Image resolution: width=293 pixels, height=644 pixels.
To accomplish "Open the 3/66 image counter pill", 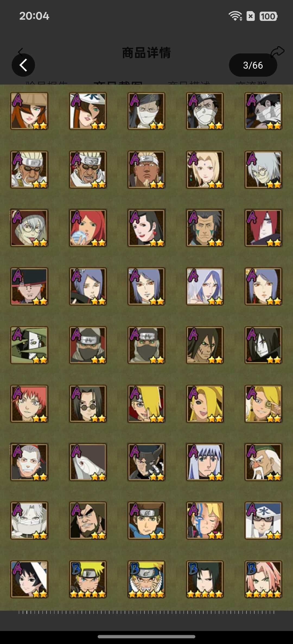I will coord(253,65).
